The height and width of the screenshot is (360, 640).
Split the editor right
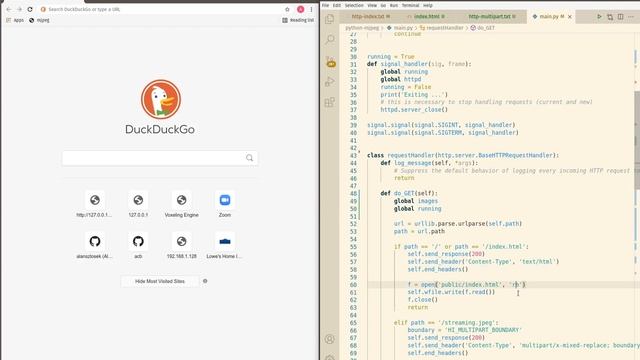coord(620,17)
